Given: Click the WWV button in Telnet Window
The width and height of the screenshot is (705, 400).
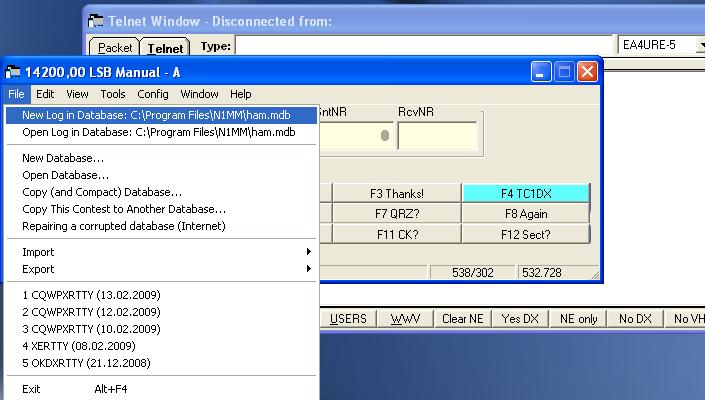Looking at the screenshot, I should point(405,319).
